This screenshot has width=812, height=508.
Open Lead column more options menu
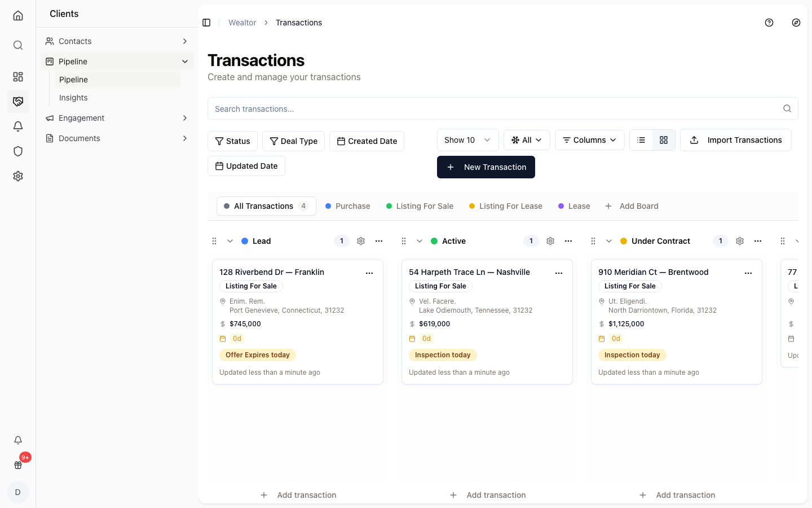point(379,241)
